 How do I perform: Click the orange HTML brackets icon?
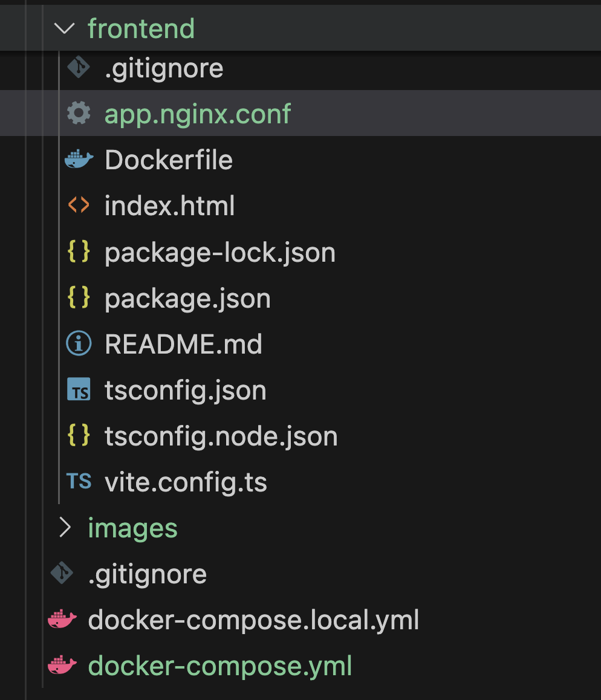(79, 206)
